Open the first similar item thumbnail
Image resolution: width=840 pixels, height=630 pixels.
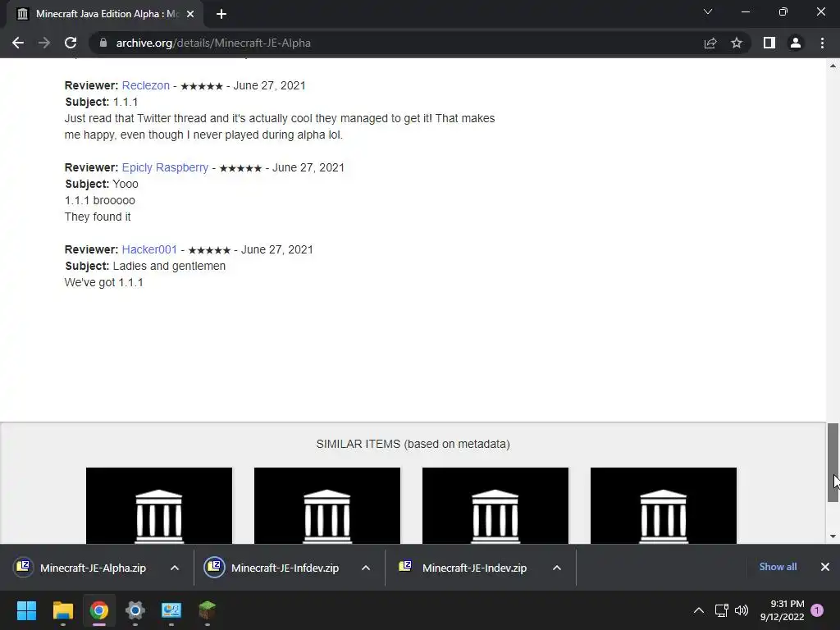coord(159,505)
